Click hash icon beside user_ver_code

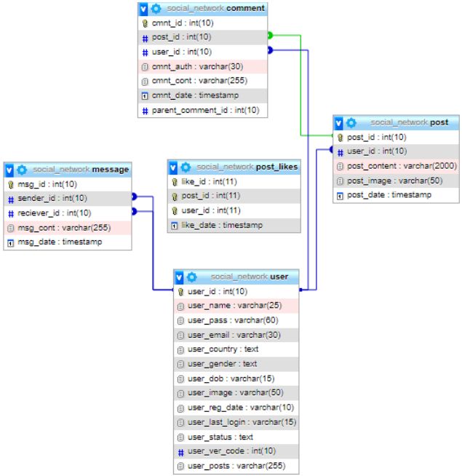(x=180, y=452)
